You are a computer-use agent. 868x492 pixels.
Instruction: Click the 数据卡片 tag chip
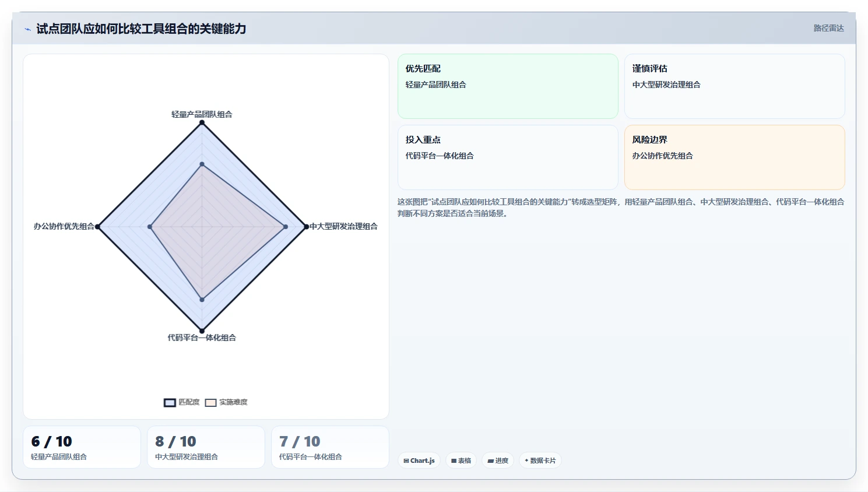pos(540,461)
